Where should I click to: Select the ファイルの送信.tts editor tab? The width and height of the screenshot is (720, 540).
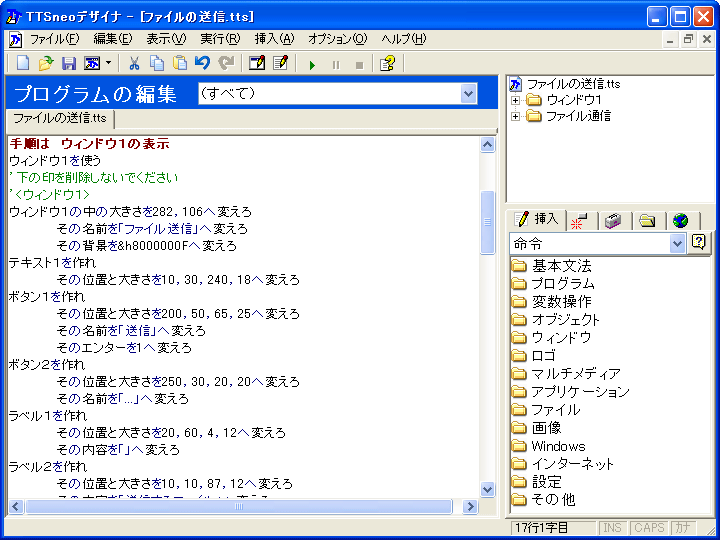pyautogui.click(x=60, y=118)
